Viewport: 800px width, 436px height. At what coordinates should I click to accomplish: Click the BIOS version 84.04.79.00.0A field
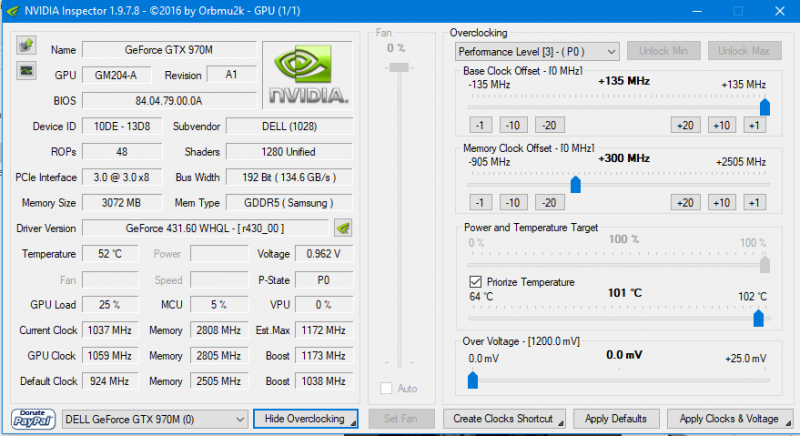(169, 100)
